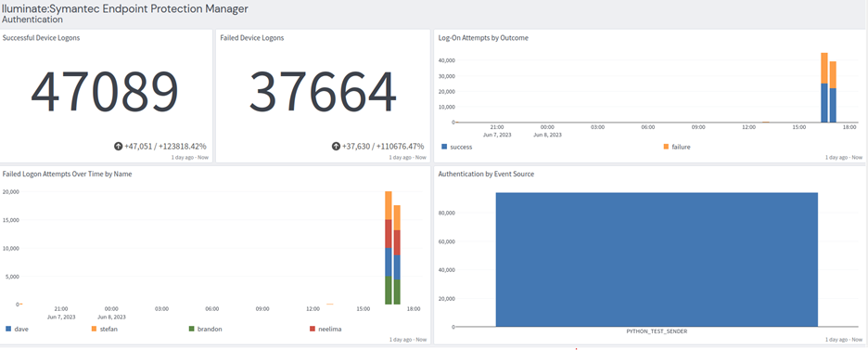This screenshot has height=350, width=868.
Task: Click the 40,000 y-axis label in Log-On Attempts
Action: point(446,60)
